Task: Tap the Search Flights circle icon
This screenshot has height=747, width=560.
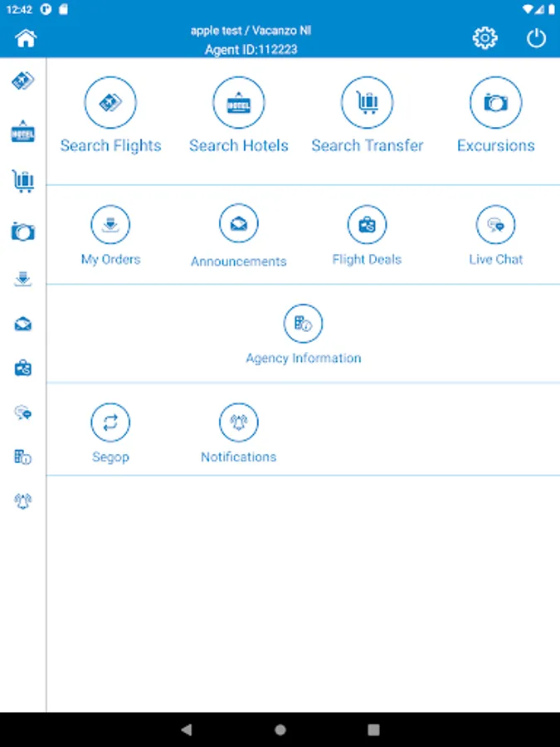Action: click(x=110, y=102)
